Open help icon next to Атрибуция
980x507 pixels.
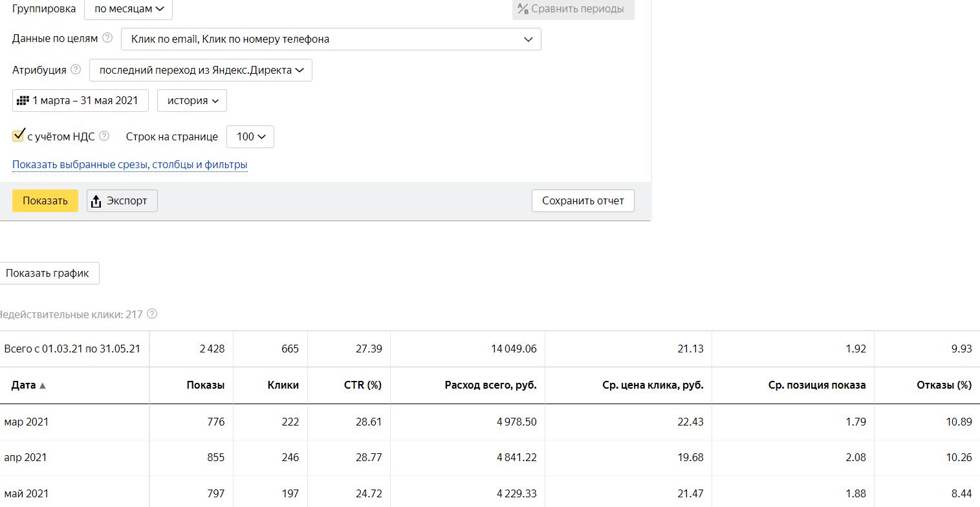click(76, 69)
